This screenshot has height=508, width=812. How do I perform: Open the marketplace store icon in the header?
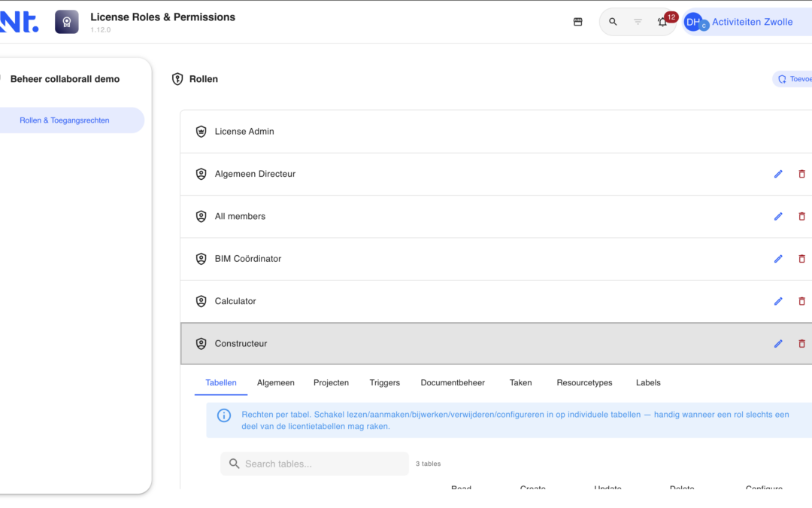578,22
